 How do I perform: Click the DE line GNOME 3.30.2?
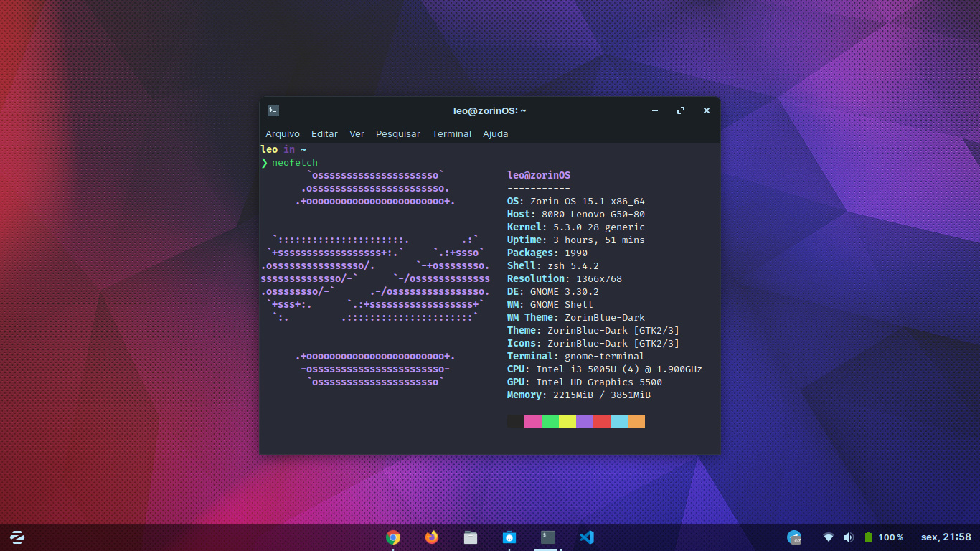click(553, 292)
